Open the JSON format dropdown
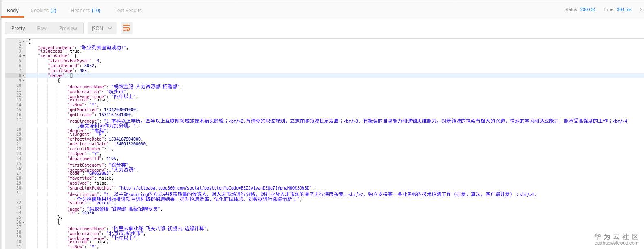Screen dimensions: 644x249 (x=102, y=28)
